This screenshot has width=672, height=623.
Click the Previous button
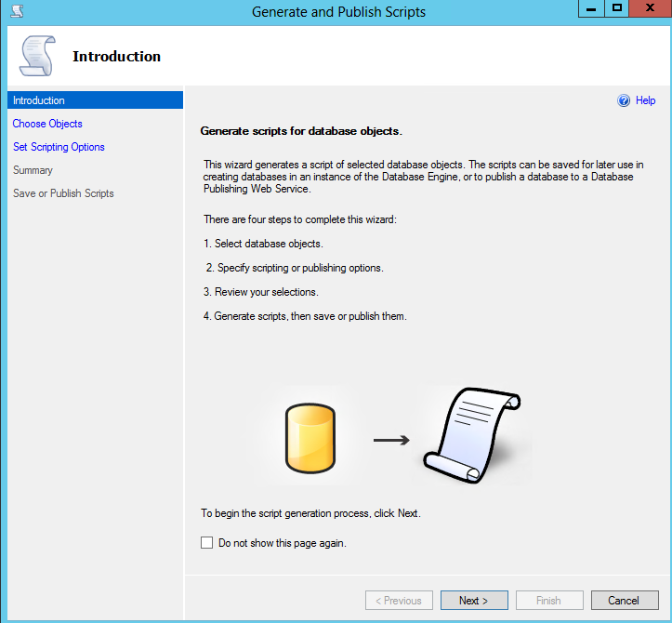pos(399,601)
